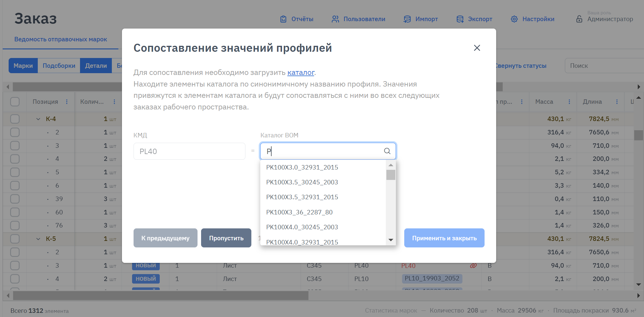644x317 pixels.
Task: Switch to Марки tab
Action: [x=23, y=66]
